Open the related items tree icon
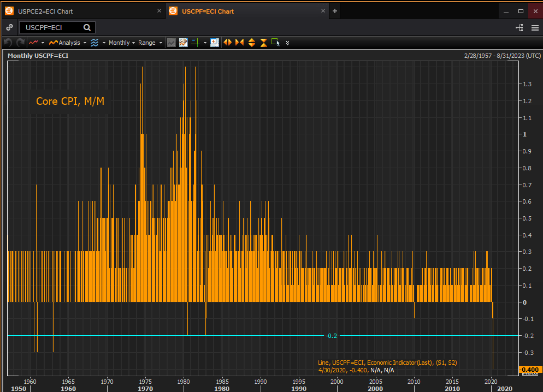543x392 pixels. pyautogui.click(x=518, y=27)
